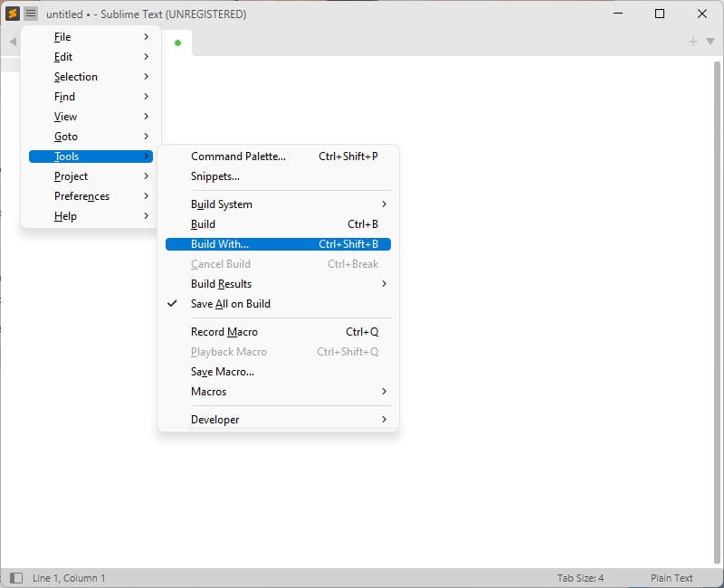Choose Command Palette... entry

[x=278, y=156]
